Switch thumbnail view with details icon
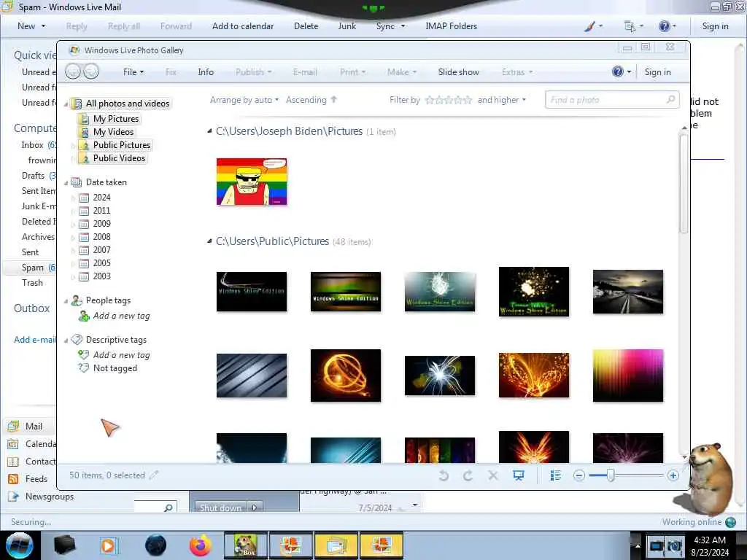This screenshot has height=560, width=747. point(555,475)
